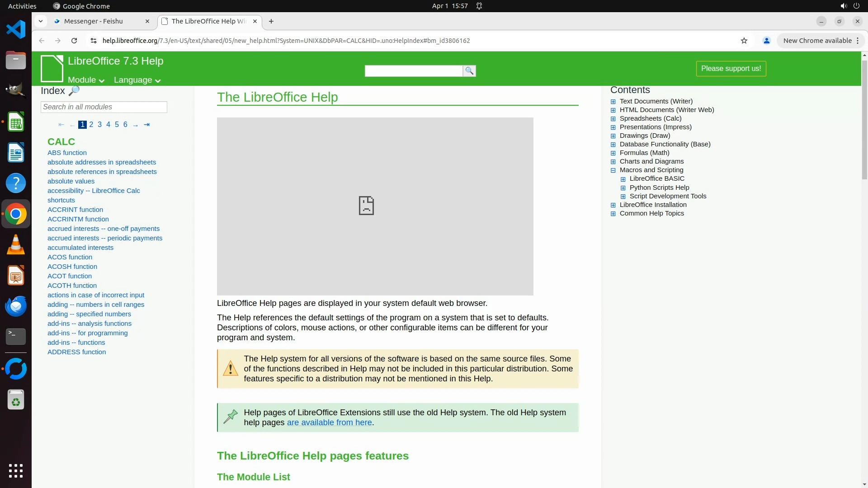Image resolution: width=868 pixels, height=488 pixels.
Task: Expand Text Documents (Writer) contents node
Action: coord(613,102)
